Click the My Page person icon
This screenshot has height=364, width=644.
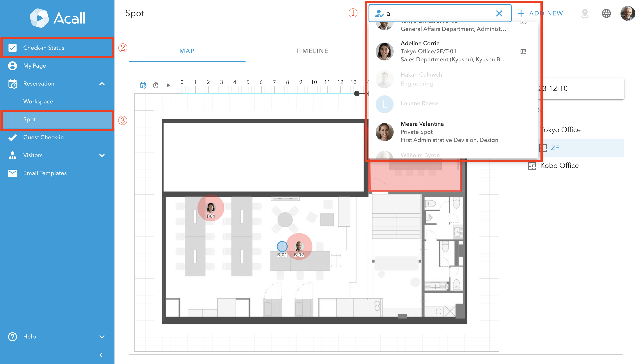point(13,66)
